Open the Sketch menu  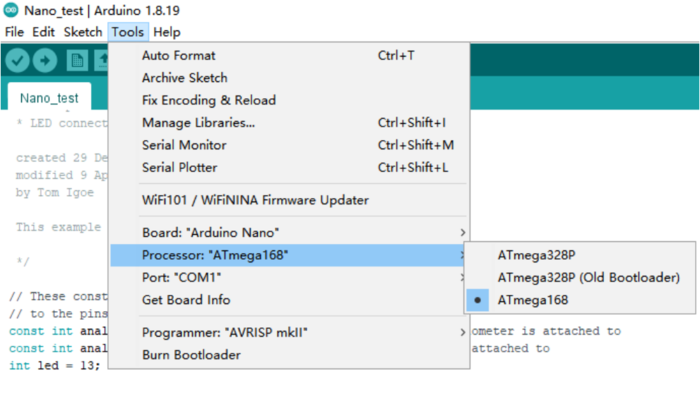tap(83, 32)
